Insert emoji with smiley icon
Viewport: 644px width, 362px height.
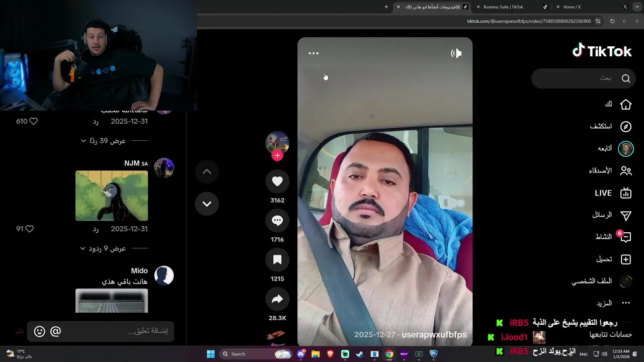coord(40,331)
